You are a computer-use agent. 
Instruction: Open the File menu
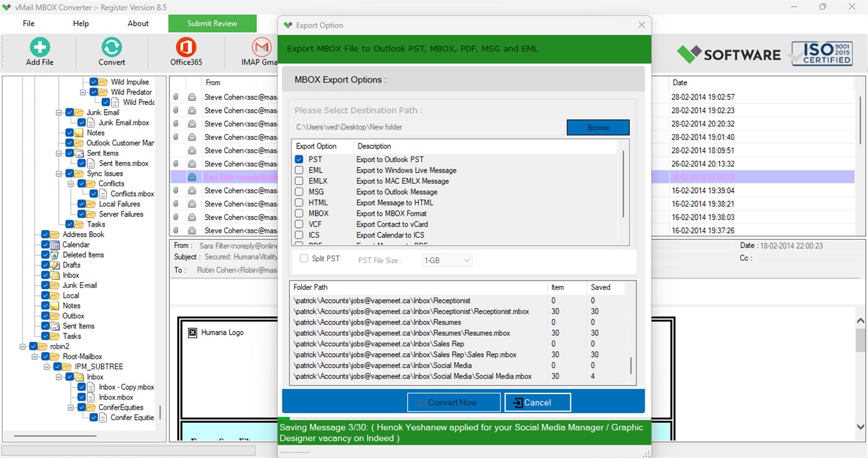(28, 23)
